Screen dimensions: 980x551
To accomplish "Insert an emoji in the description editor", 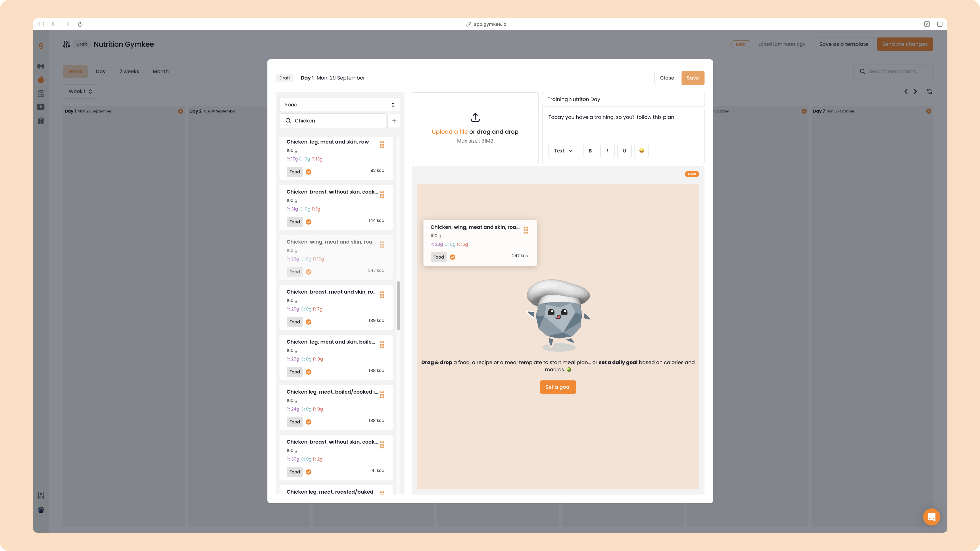I will (x=641, y=151).
